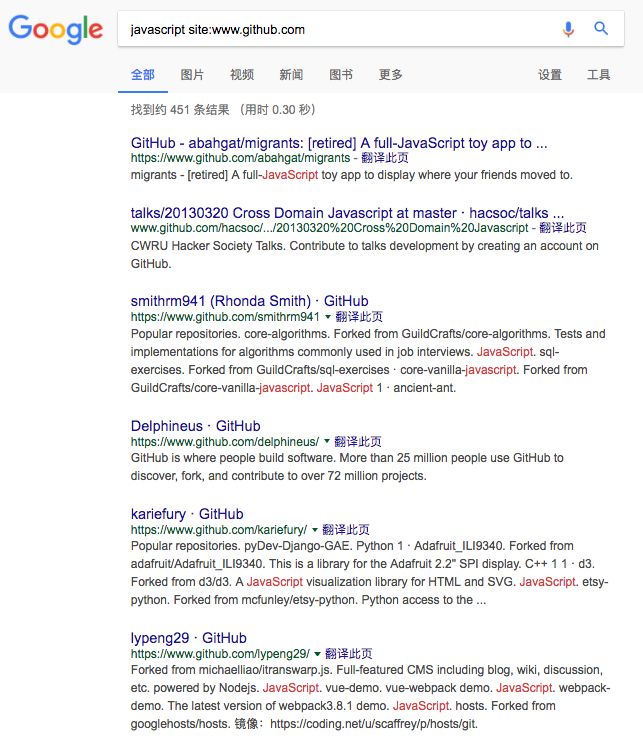
Task: Click the URL https://www.github.com/delphineus/
Action: pos(225,442)
